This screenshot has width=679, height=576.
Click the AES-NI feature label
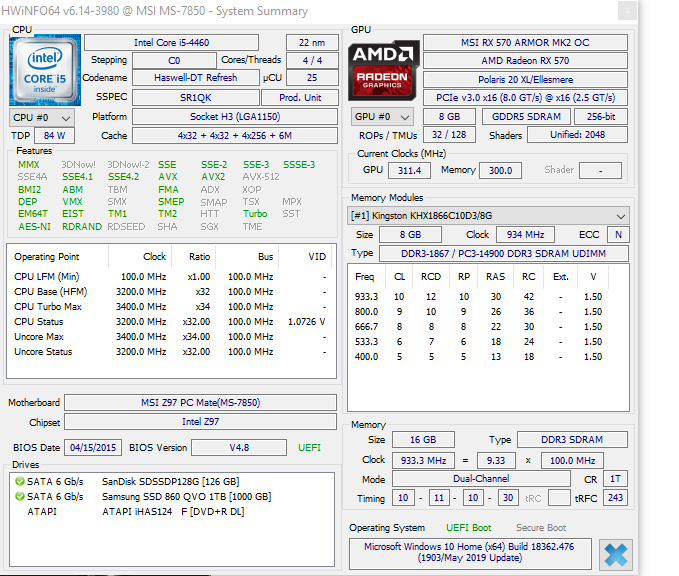[x=34, y=227]
